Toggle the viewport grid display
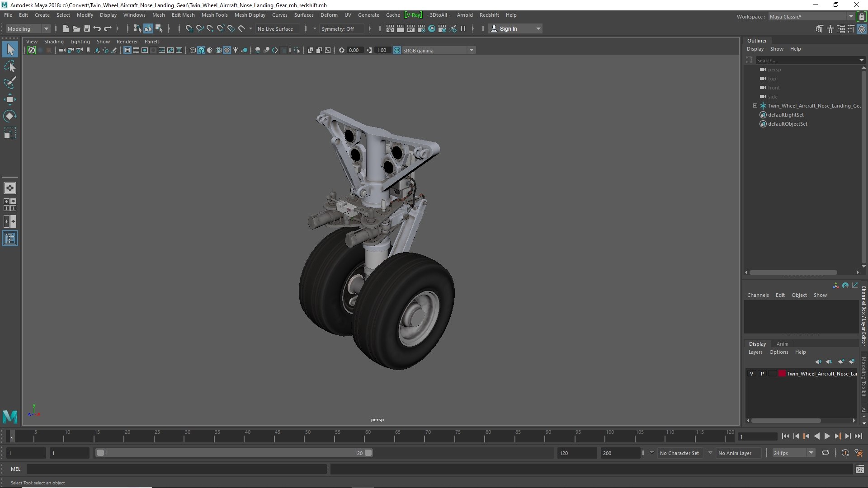Viewport: 868px width, 488px height. tap(127, 50)
